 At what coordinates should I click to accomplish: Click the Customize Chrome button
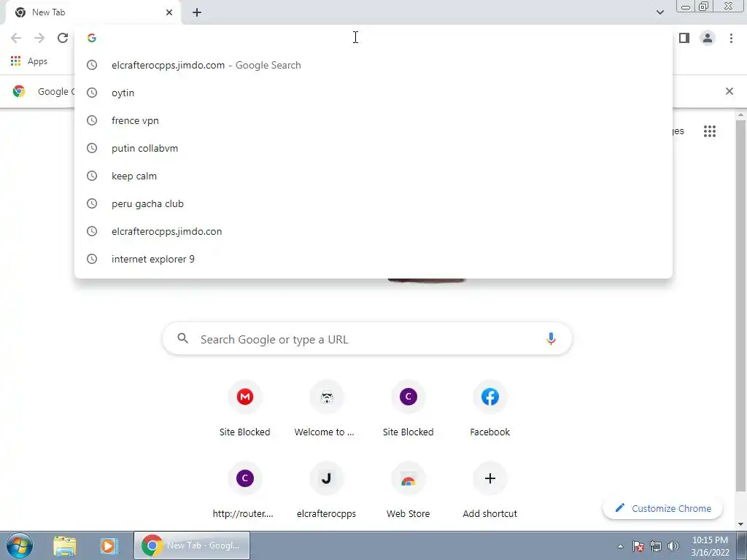[662, 508]
